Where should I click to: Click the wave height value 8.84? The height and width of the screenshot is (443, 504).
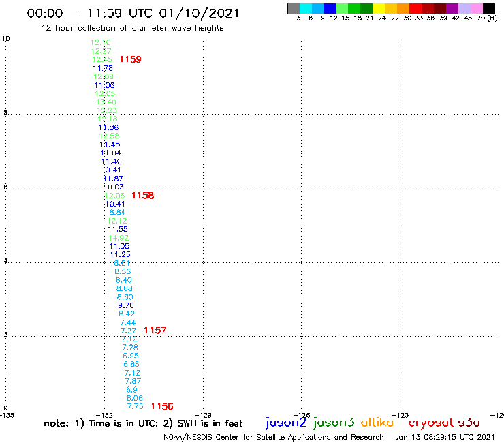point(117,213)
